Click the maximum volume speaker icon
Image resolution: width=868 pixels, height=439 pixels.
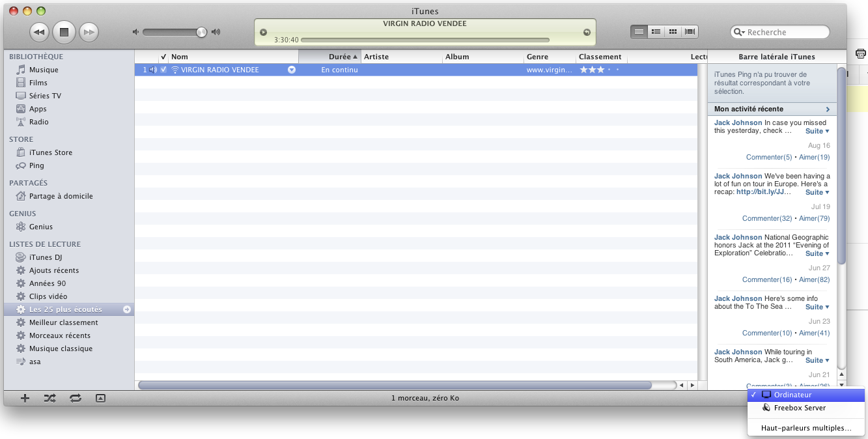[216, 32]
